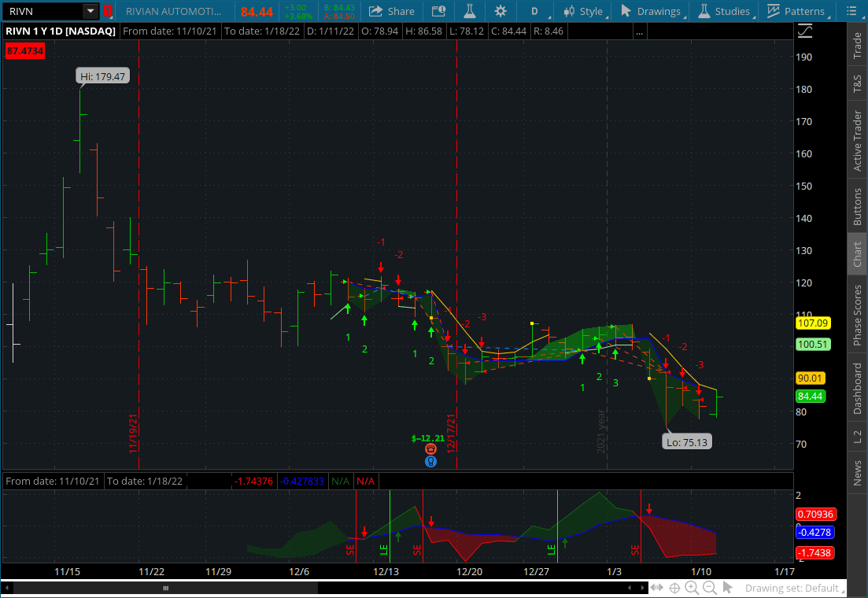Click the first SE label in lower study
The height and width of the screenshot is (598, 868).
[x=350, y=550]
